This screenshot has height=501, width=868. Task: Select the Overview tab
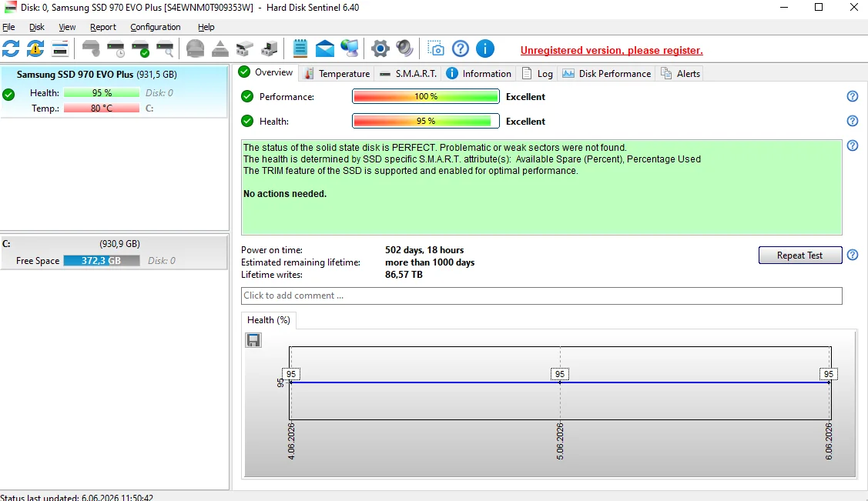click(x=266, y=72)
